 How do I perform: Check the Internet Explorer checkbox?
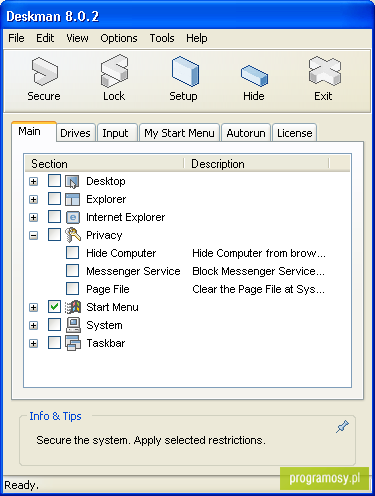pos(54,217)
